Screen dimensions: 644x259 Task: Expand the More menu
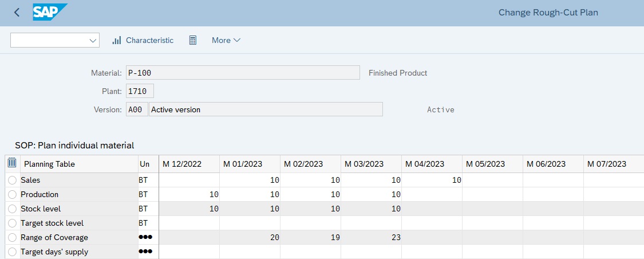point(226,40)
